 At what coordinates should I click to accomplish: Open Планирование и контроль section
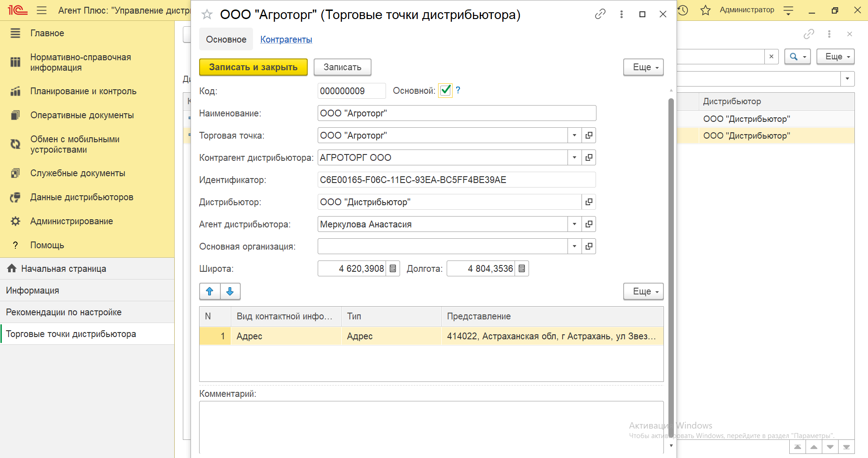click(x=87, y=91)
